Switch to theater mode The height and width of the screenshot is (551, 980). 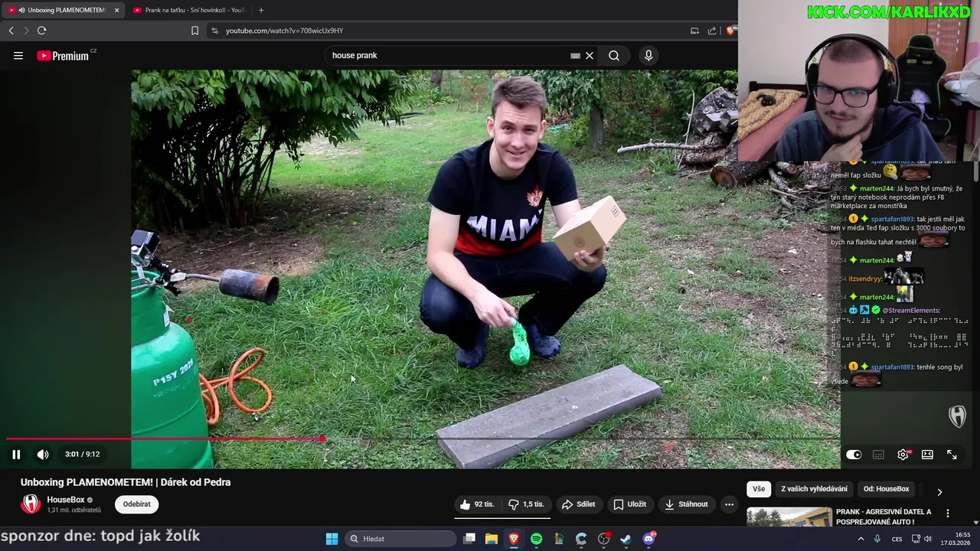pos(927,455)
